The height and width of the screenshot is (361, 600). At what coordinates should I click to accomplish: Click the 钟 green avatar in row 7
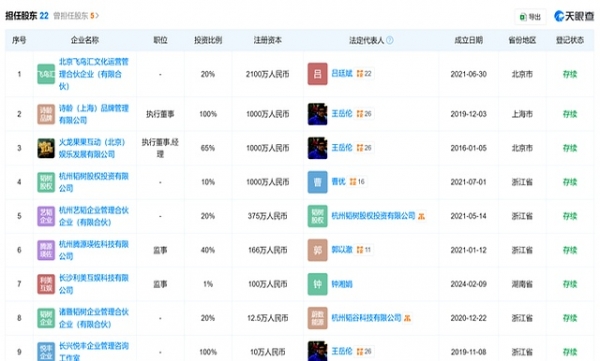(x=318, y=284)
